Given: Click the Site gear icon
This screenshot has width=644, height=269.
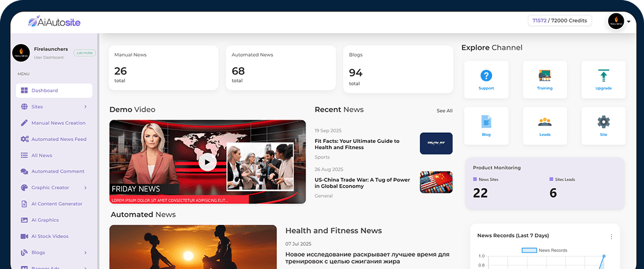Looking at the screenshot, I should pos(603,122).
